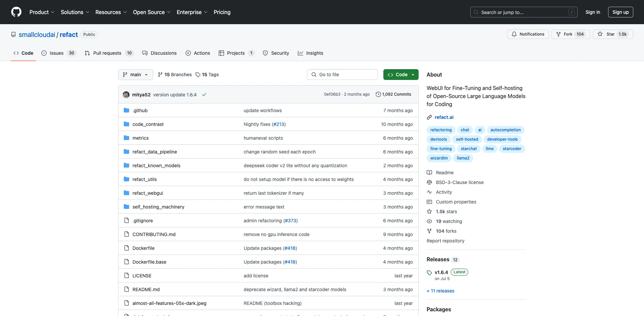Click the book icon next to Readme
This screenshot has height=316, width=644.
click(429, 173)
